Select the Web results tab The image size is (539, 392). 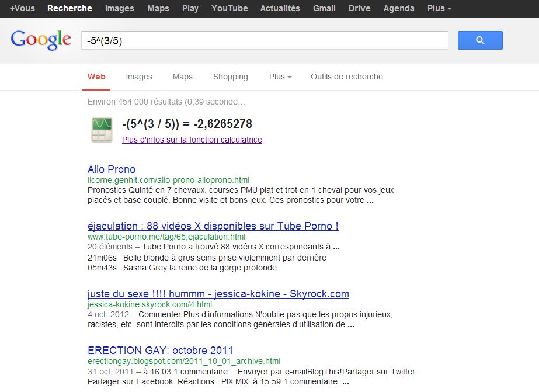(96, 77)
